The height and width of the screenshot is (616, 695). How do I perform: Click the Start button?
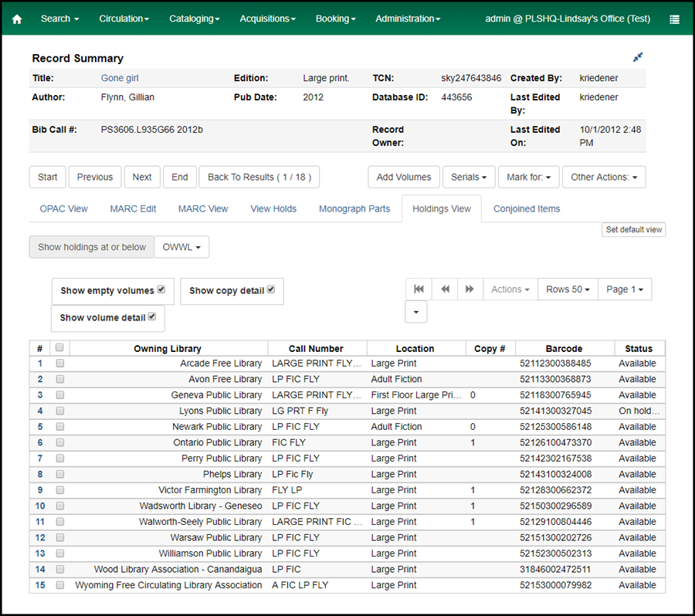tap(47, 177)
